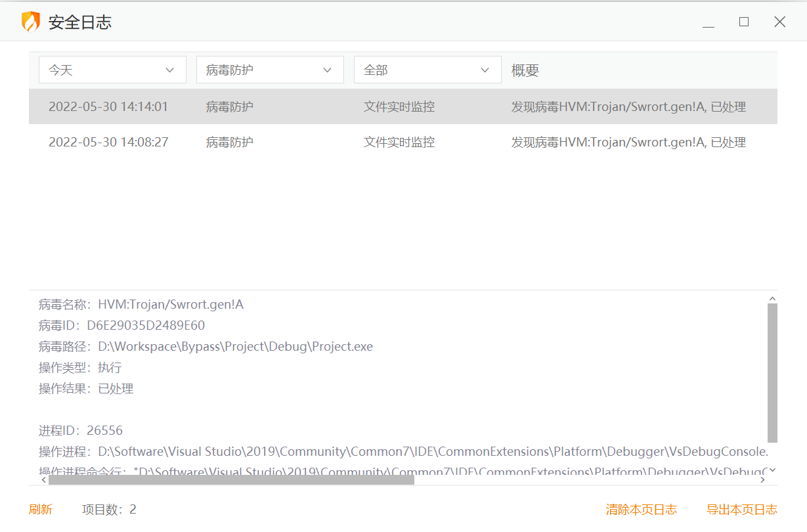This screenshot has height=532, width=807.
Task: Click 导出本页日志 to export logs
Action: point(741,510)
